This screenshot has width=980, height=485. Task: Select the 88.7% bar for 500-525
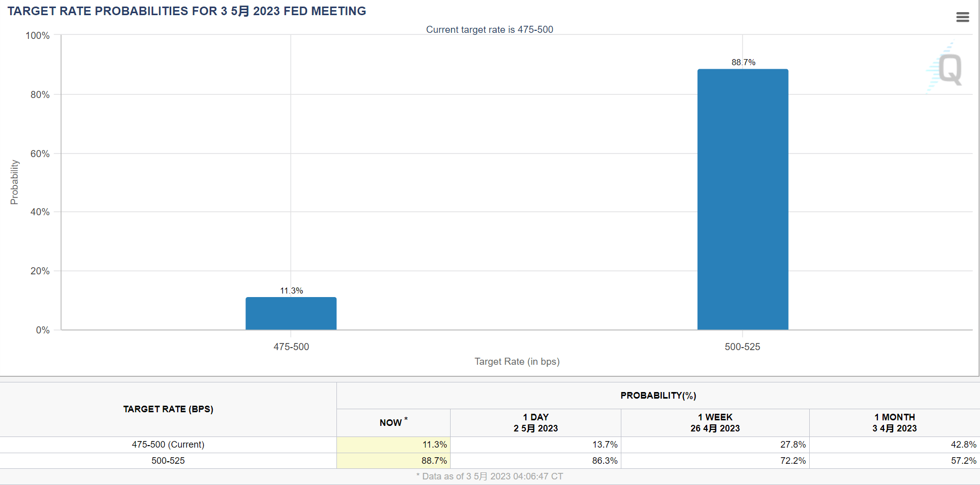(743, 200)
